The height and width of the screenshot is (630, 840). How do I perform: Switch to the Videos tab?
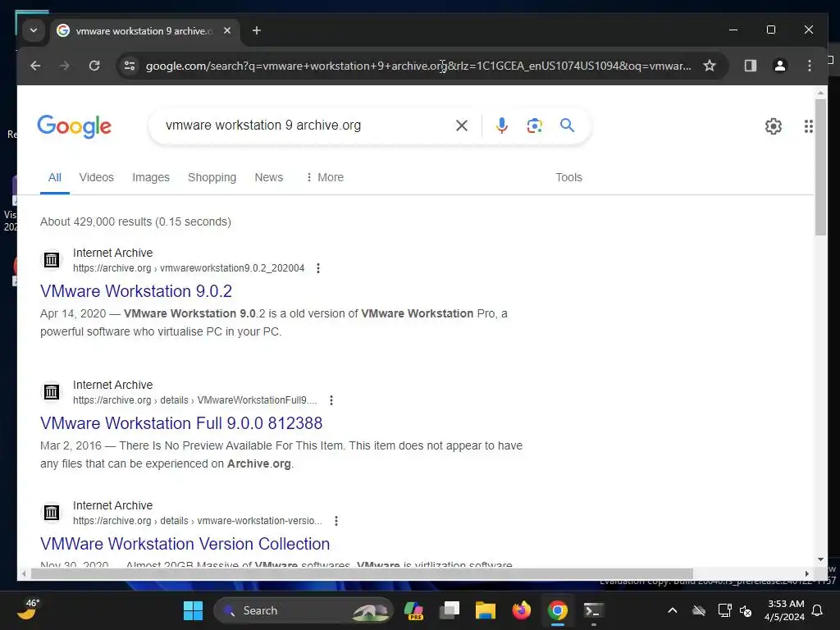(x=97, y=177)
